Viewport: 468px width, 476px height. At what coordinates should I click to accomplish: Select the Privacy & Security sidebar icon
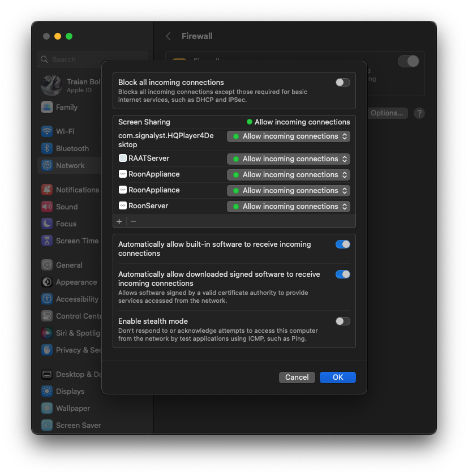[x=46, y=350]
